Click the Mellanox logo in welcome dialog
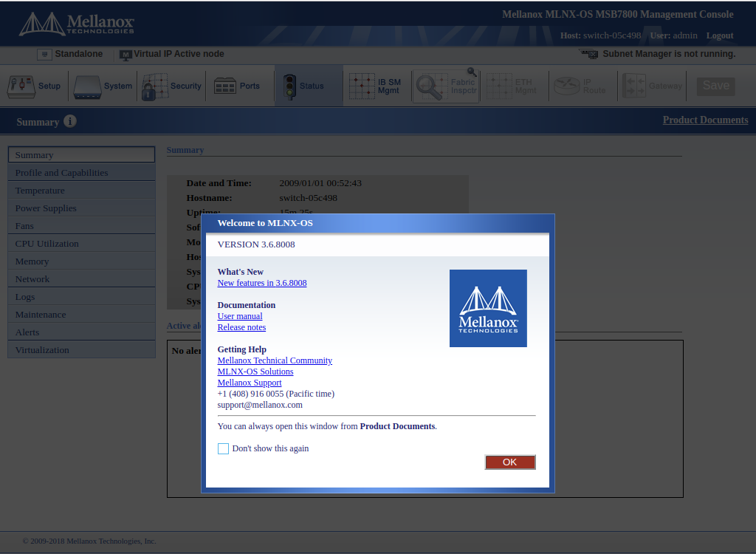The image size is (756, 554). (x=488, y=308)
